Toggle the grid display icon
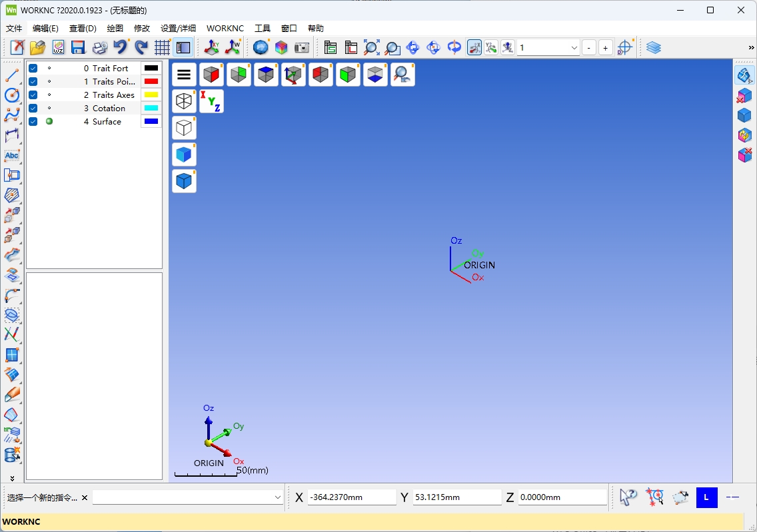This screenshot has width=757, height=532. pyautogui.click(x=162, y=47)
